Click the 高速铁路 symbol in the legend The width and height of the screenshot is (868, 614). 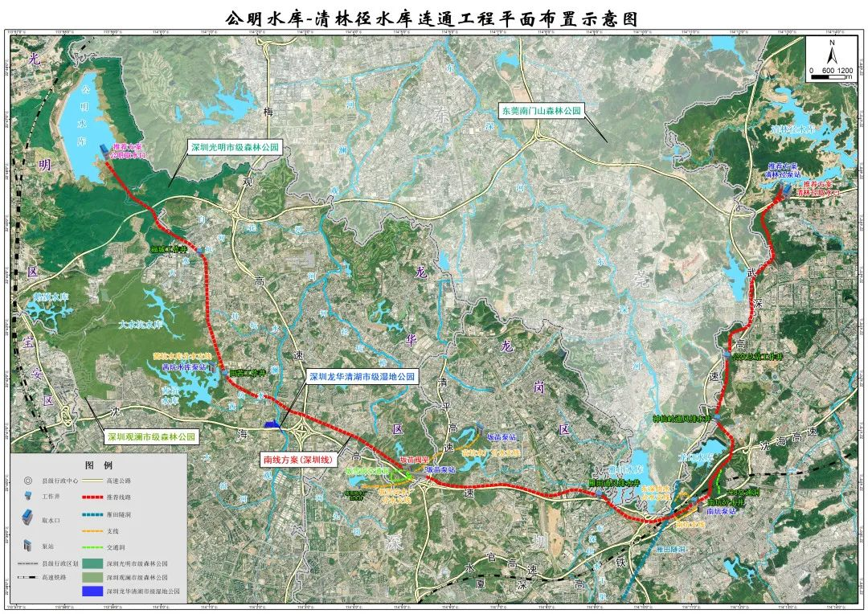tap(28, 577)
